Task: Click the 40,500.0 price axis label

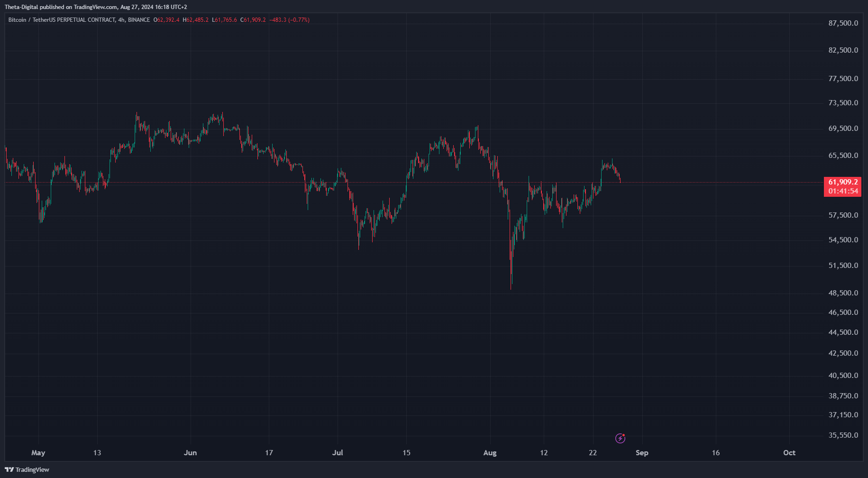Action: click(843, 376)
